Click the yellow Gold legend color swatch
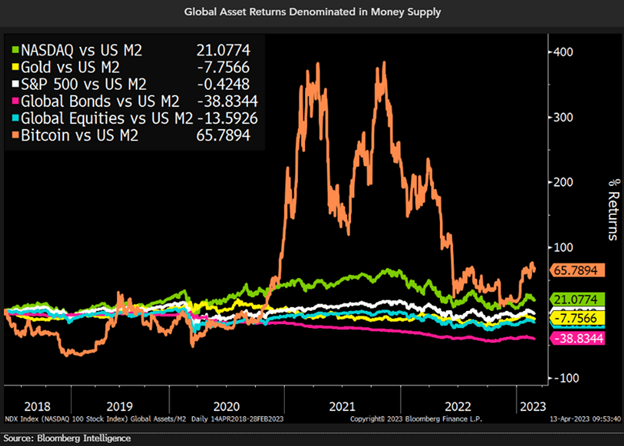The width and height of the screenshot is (624, 446). tap(13, 63)
